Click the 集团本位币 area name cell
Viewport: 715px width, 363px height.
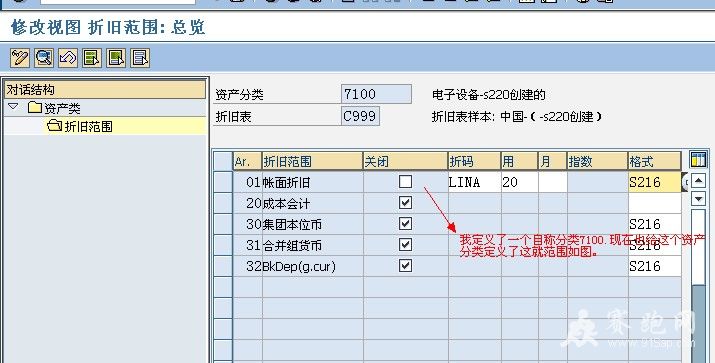point(312,224)
